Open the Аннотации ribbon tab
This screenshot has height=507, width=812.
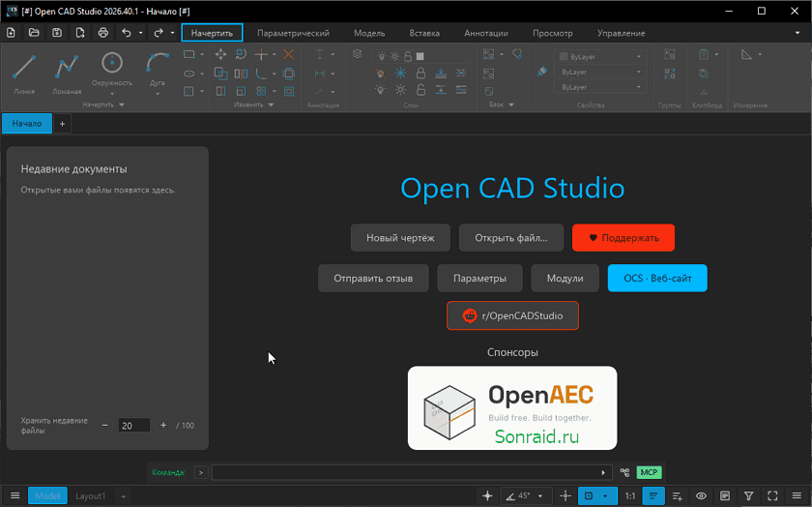[x=485, y=33]
